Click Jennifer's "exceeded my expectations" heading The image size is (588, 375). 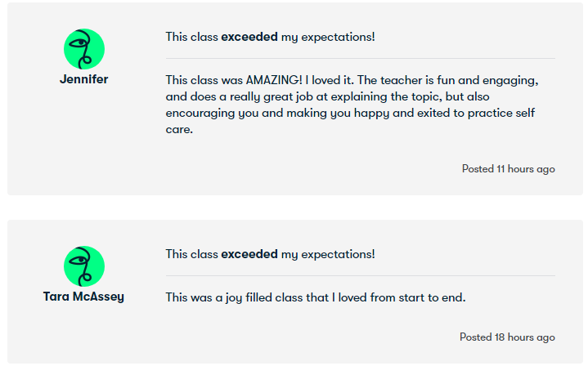pos(270,37)
